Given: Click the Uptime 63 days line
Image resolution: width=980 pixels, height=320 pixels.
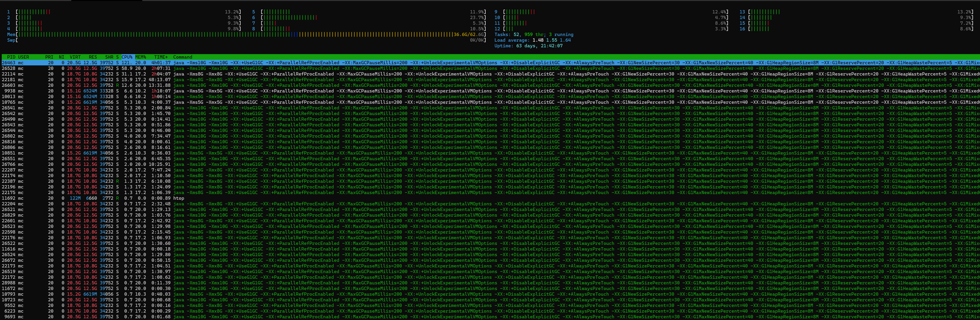Looking at the screenshot, I should [x=528, y=46].
